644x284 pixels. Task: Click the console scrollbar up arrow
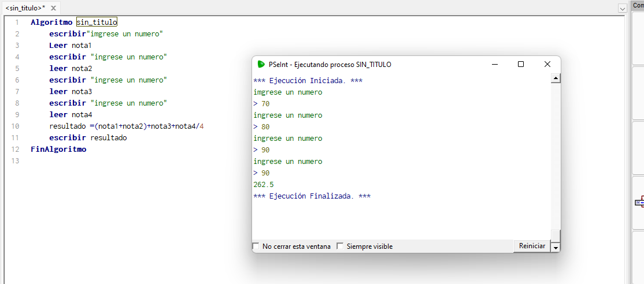point(556,79)
